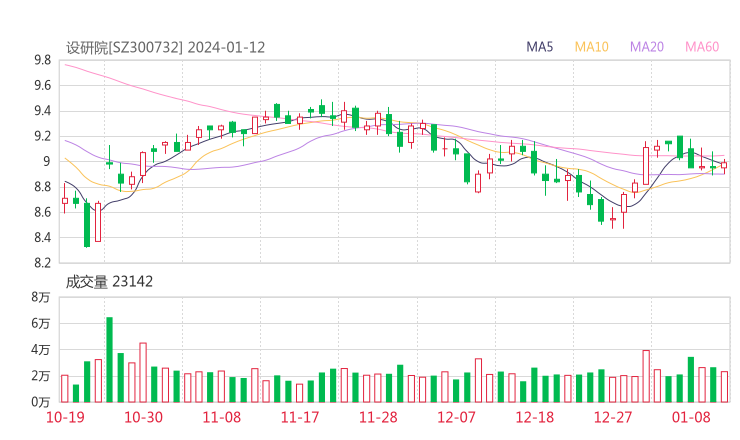Click the 9.4 price axis label
740x440 pixels.
[x=42, y=111]
